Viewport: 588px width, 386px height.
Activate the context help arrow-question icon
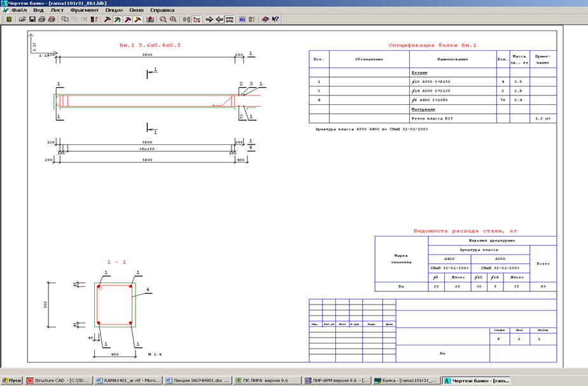(x=276, y=20)
